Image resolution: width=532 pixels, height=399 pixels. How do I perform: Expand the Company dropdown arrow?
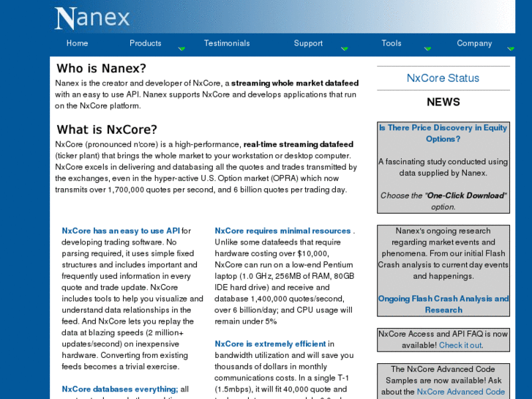(x=511, y=49)
